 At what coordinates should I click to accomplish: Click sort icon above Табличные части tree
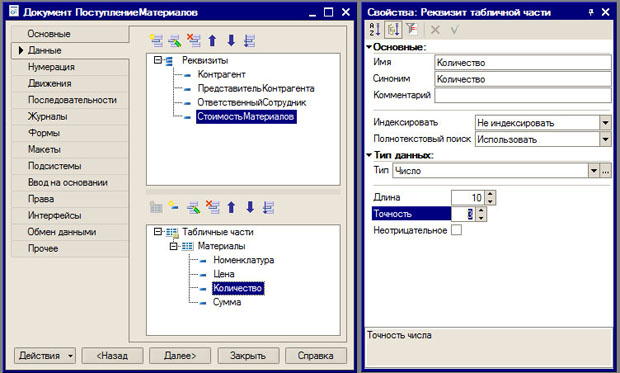pos(268,207)
